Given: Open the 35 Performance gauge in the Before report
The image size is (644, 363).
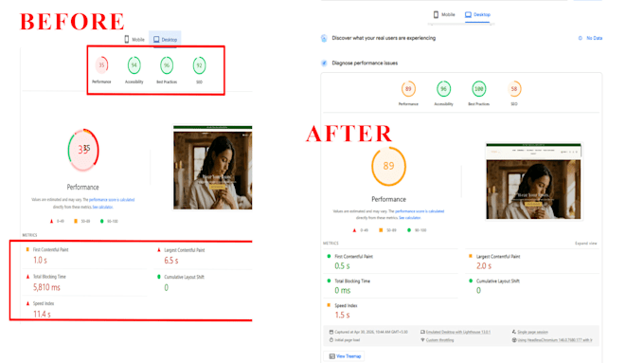Looking at the screenshot, I should pyautogui.click(x=101, y=65).
